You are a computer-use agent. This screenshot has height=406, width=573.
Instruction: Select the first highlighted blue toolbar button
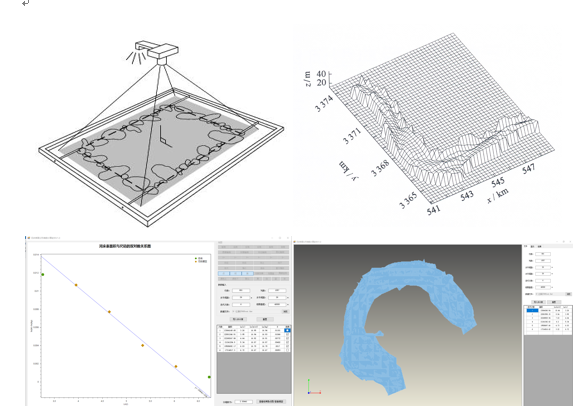(x=224, y=273)
